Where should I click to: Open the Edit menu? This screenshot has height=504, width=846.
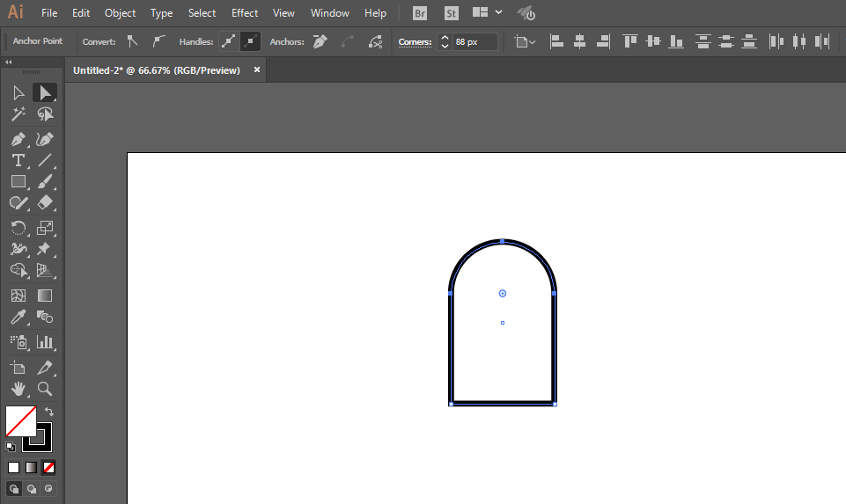pyautogui.click(x=81, y=13)
